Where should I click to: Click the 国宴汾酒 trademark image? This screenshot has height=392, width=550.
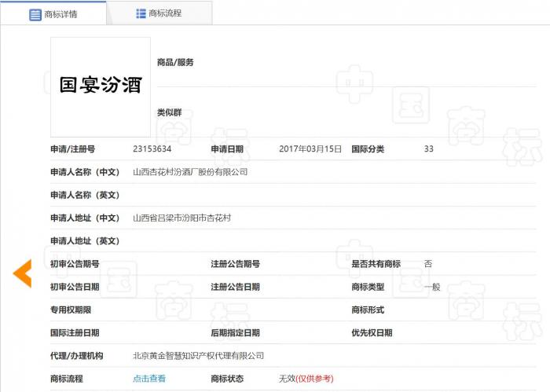pyautogui.click(x=101, y=87)
